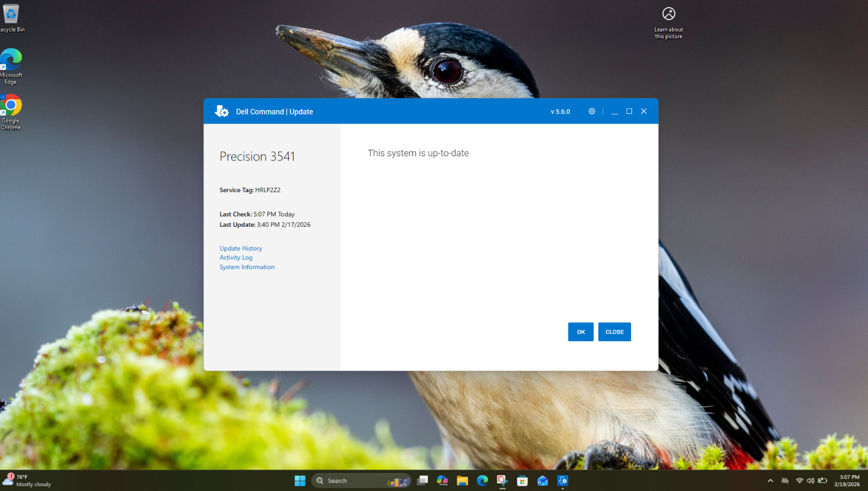
Task: Open Outlook from the taskbar
Action: 542,481
